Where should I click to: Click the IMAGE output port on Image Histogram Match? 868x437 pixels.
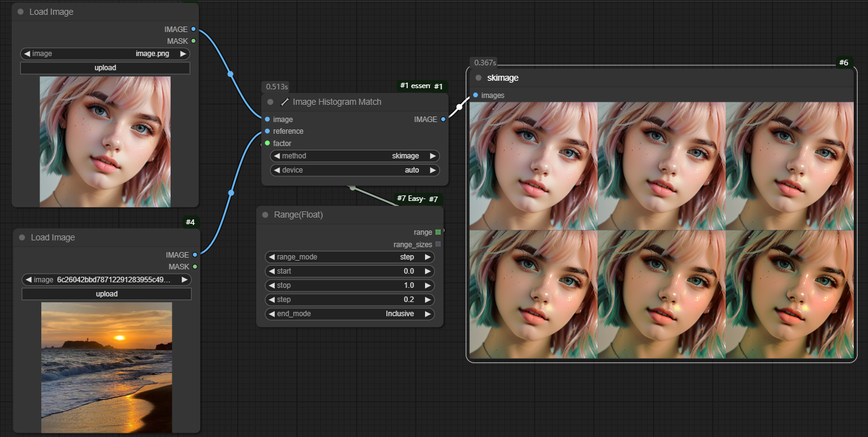443,120
